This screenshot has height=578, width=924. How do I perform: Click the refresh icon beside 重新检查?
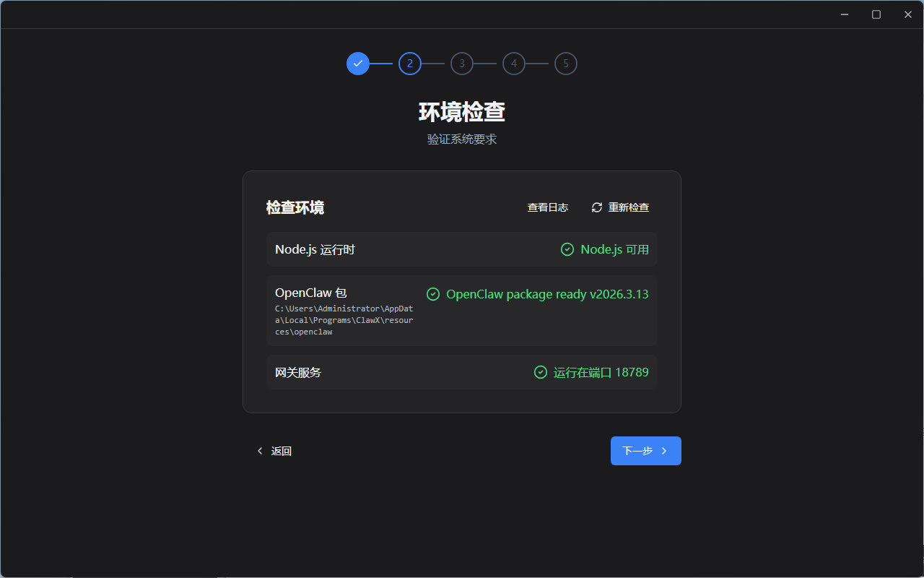pos(597,207)
